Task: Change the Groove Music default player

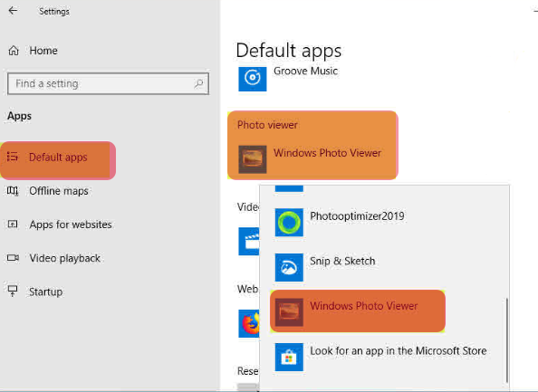Action: 288,79
